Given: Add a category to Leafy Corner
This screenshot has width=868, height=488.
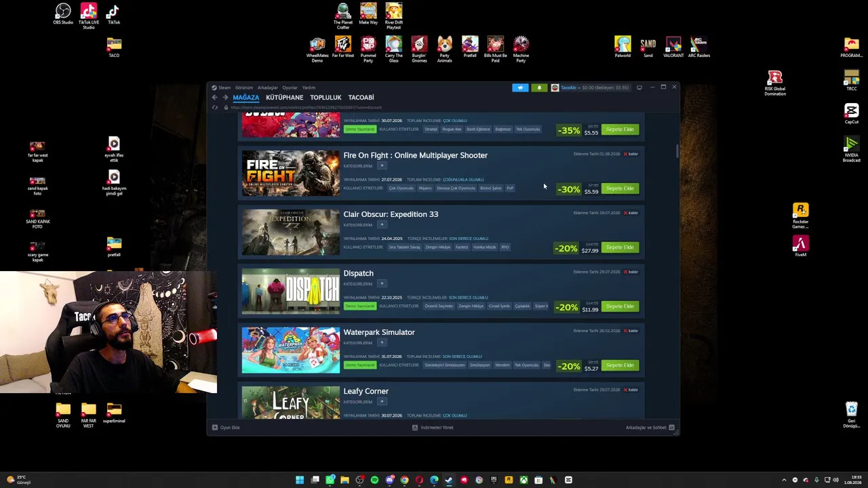Looking at the screenshot, I should [x=382, y=402].
